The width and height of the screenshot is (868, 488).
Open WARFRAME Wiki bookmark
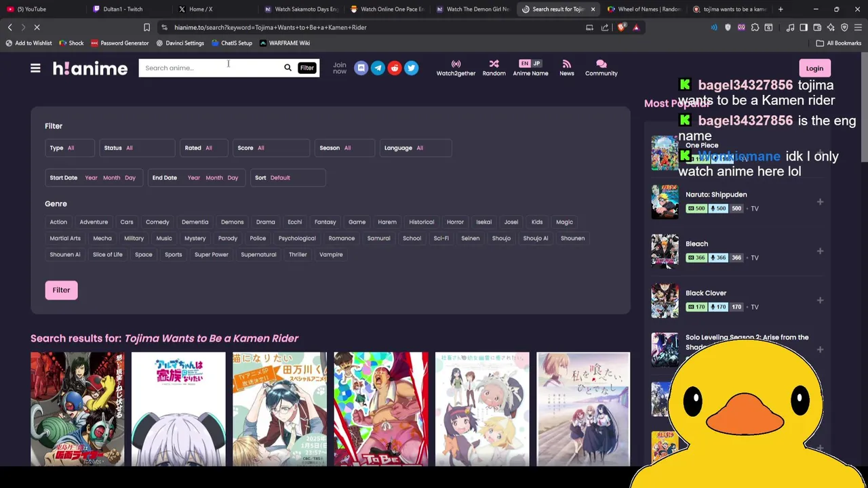(285, 43)
